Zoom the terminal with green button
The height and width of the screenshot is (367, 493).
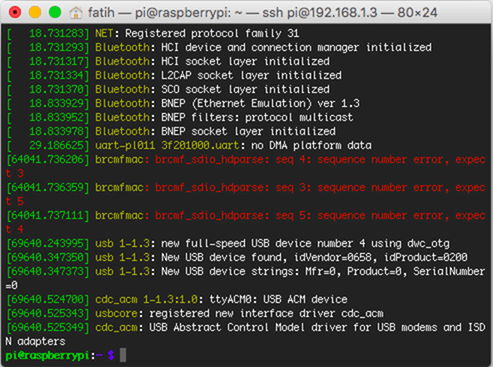[55, 12]
